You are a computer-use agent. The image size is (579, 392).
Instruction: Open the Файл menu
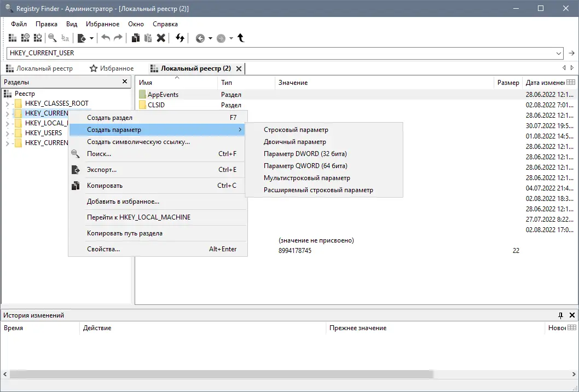[x=19, y=24]
